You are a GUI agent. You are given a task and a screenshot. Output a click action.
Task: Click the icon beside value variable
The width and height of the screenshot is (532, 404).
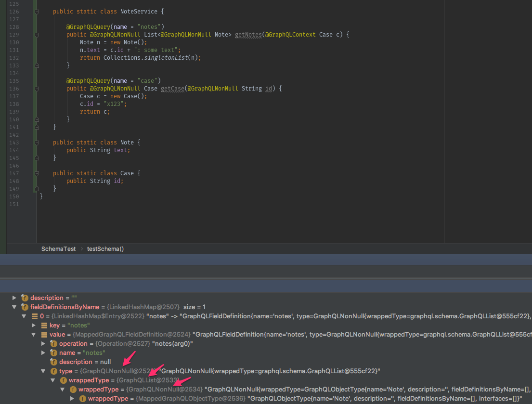tap(44, 335)
